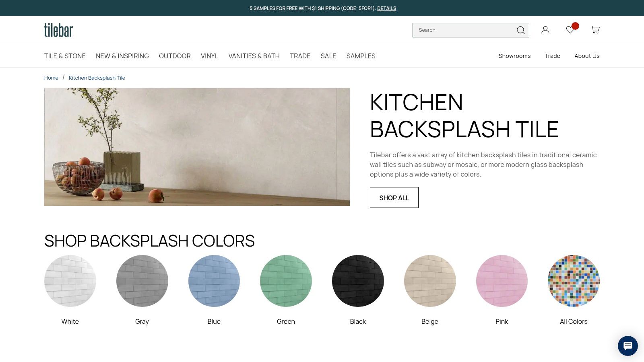644x362 pixels.
Task: Click the Shop All button
Action: pos(394,197)
